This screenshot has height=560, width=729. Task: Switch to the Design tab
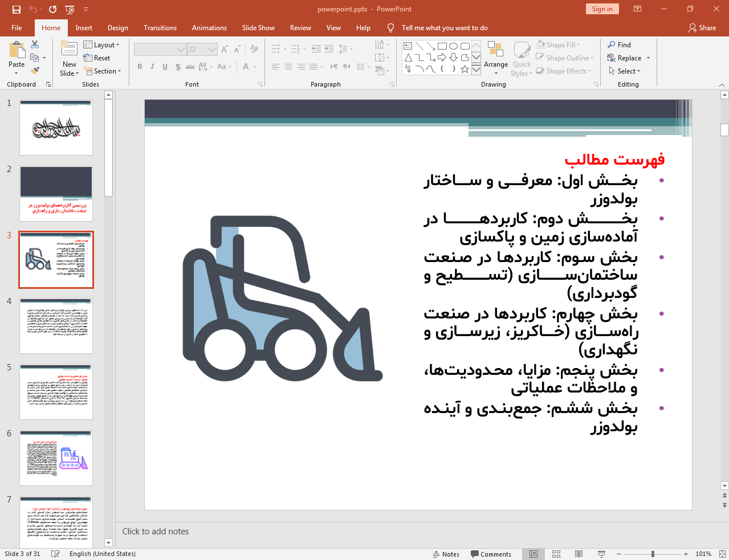(117, 28)
